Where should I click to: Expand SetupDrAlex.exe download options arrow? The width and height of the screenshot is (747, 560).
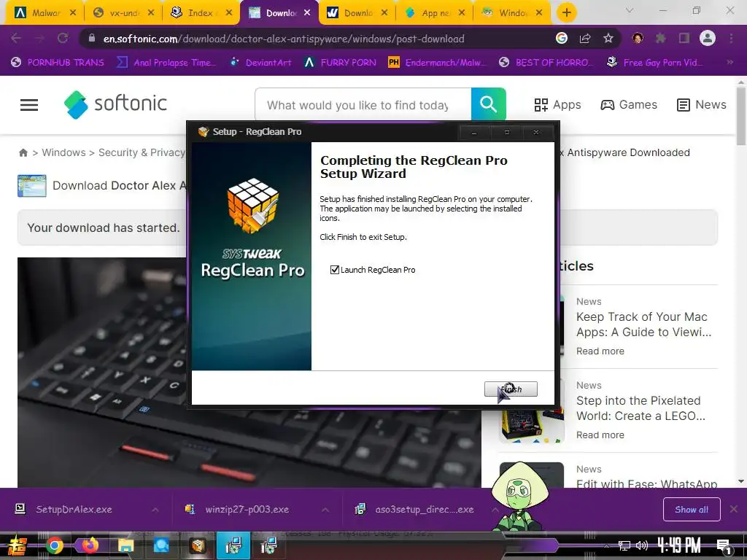click(x=155, y=510)
